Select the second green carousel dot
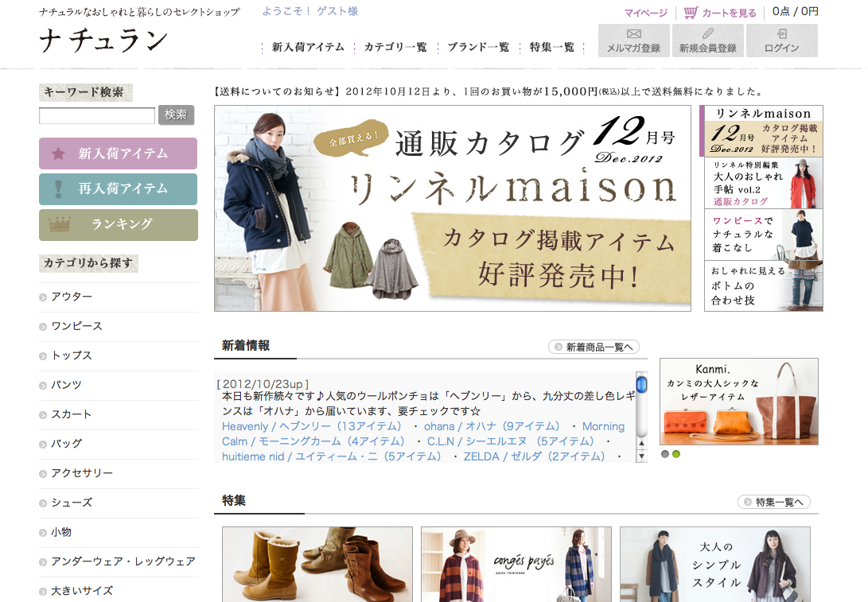This screenshot has width=868, height=602. 676,454
